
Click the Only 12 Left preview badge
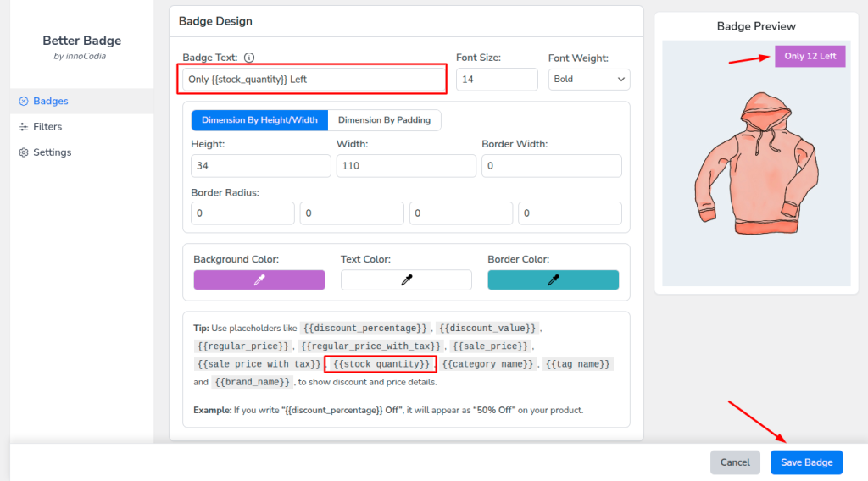point(810,57)
